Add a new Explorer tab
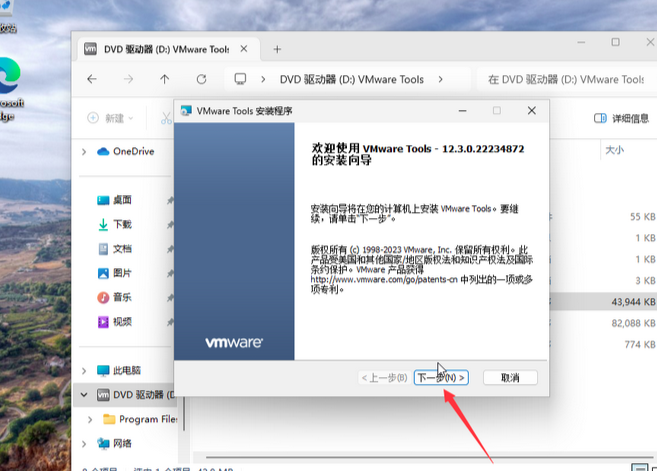This screenshot has height=471, width=657. click(277, 49)
